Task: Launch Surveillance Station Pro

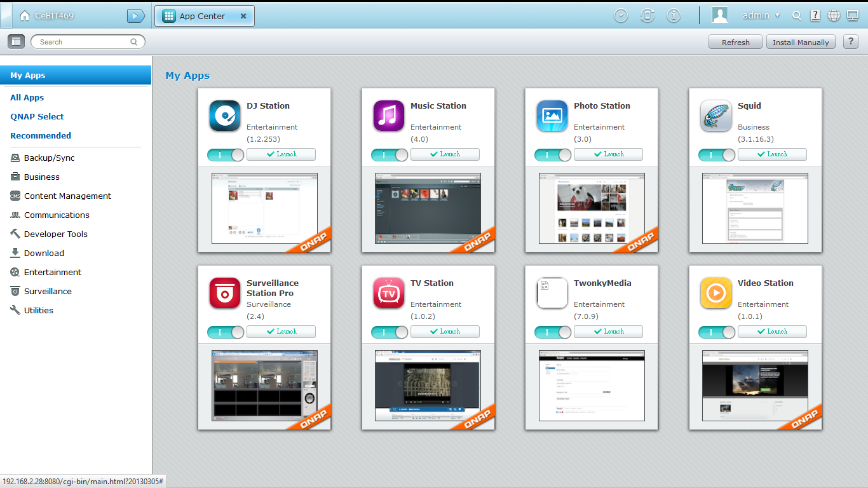Action: coord(281,332)
